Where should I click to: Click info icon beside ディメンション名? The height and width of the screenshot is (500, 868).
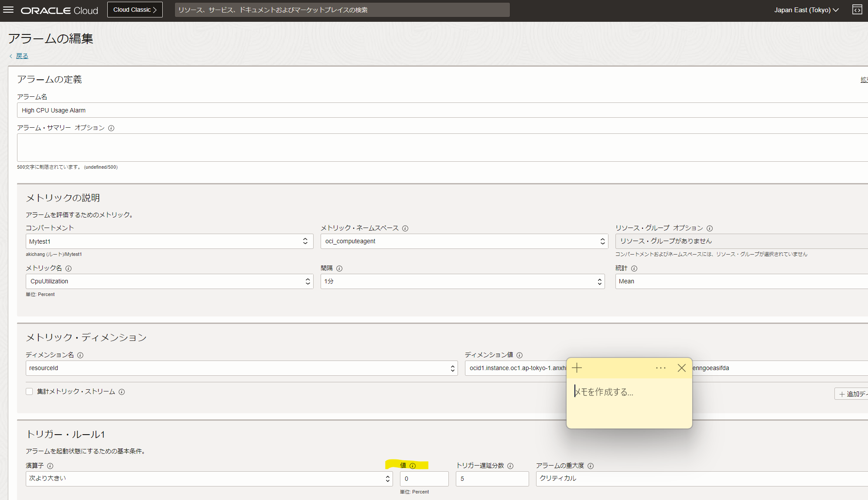point(80,355)
